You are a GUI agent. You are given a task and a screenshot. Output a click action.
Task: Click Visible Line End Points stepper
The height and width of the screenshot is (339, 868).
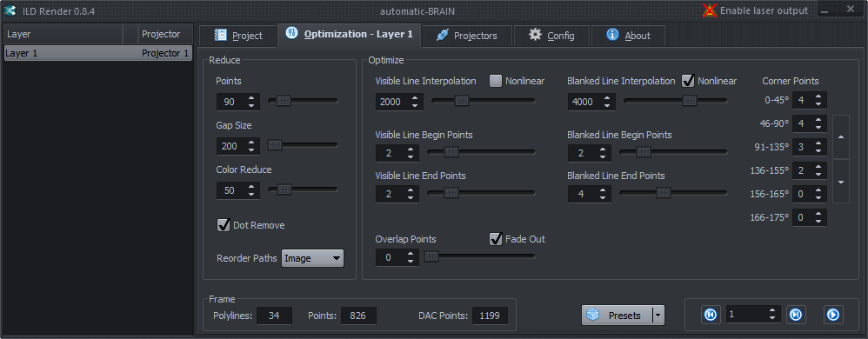coord(397,194)
